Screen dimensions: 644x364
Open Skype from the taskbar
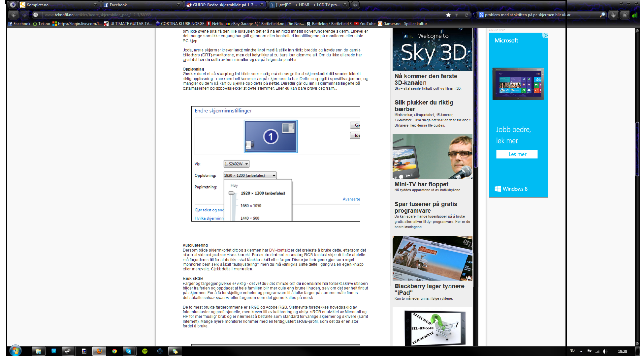[x=129, y=351]
